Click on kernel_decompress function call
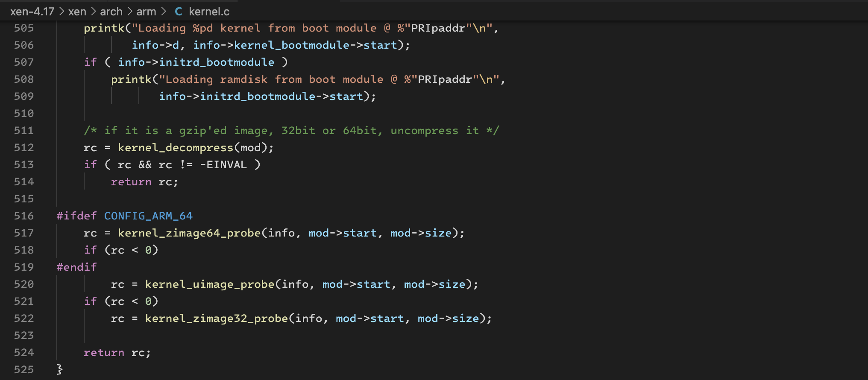The height and width of the screenshot is (380, 868). click(176, 148)
